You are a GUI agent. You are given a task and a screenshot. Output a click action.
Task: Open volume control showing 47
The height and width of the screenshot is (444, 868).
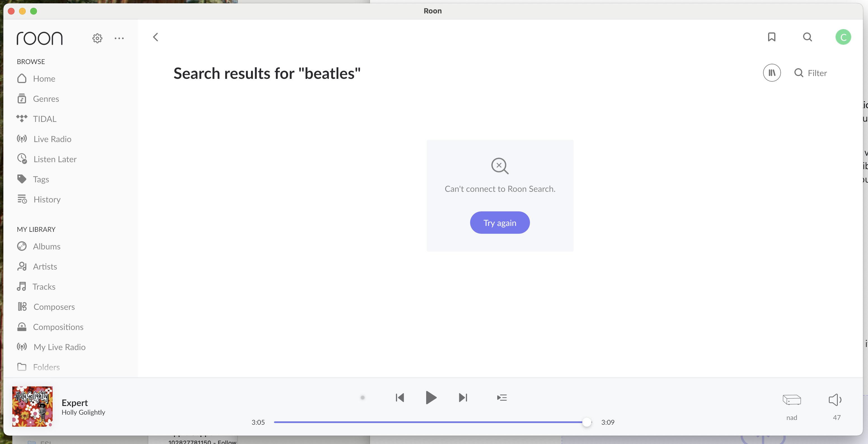[835, 400]
